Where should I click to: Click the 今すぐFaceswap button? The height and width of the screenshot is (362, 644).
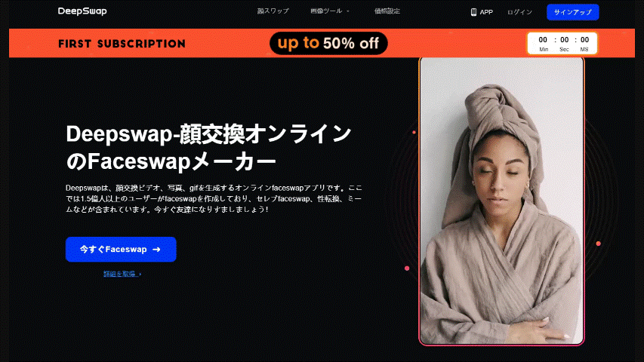(x=121, y=249)
